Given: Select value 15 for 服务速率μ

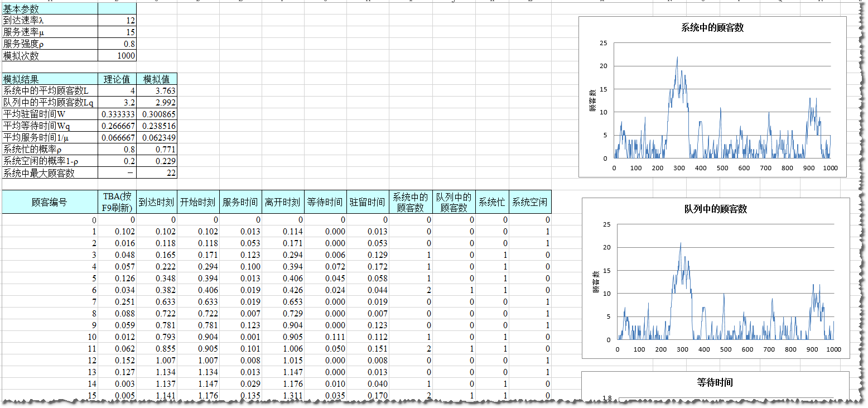Looking at the screenshot, I should (117, 32).
